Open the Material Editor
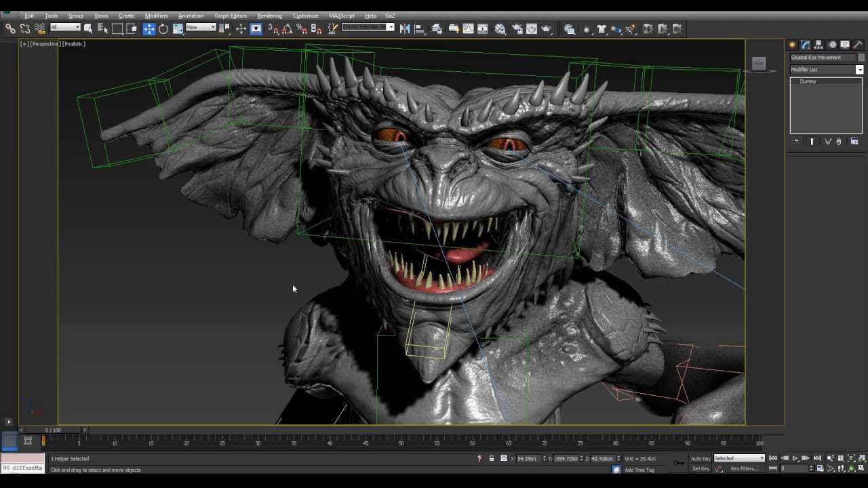Viewport: 868px width, 488px height. (x=500, y=28)
